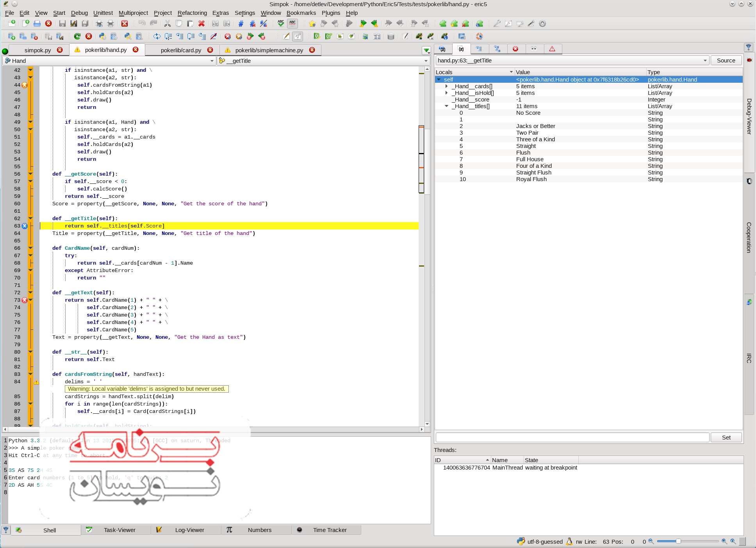This screenshot has width=756, height=548.
Task: Click the Python logo icon in second toolbar
Action: tap(102, 36)
